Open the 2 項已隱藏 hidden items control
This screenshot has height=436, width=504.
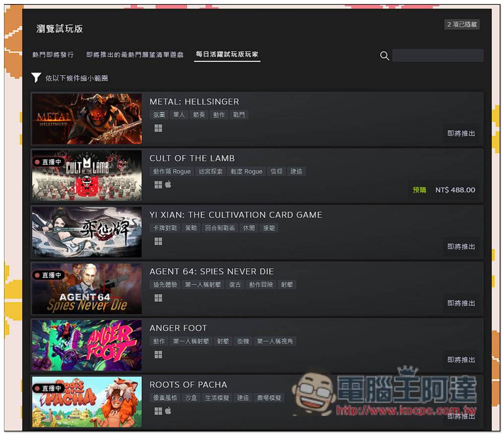click(461, 24)
